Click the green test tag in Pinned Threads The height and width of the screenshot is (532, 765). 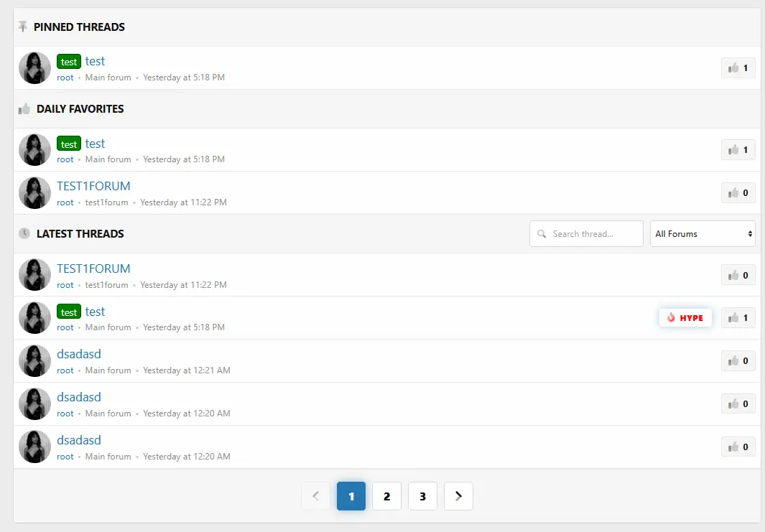(69, 62)
